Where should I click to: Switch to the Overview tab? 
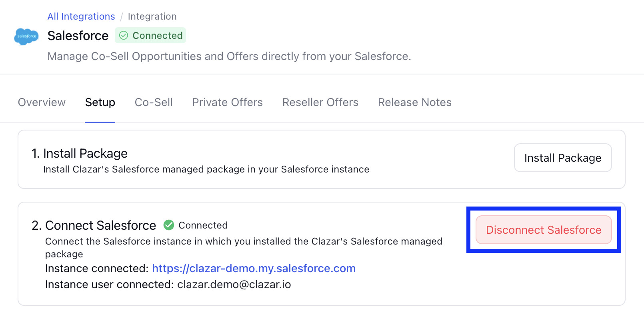click(x=42, y=102)
